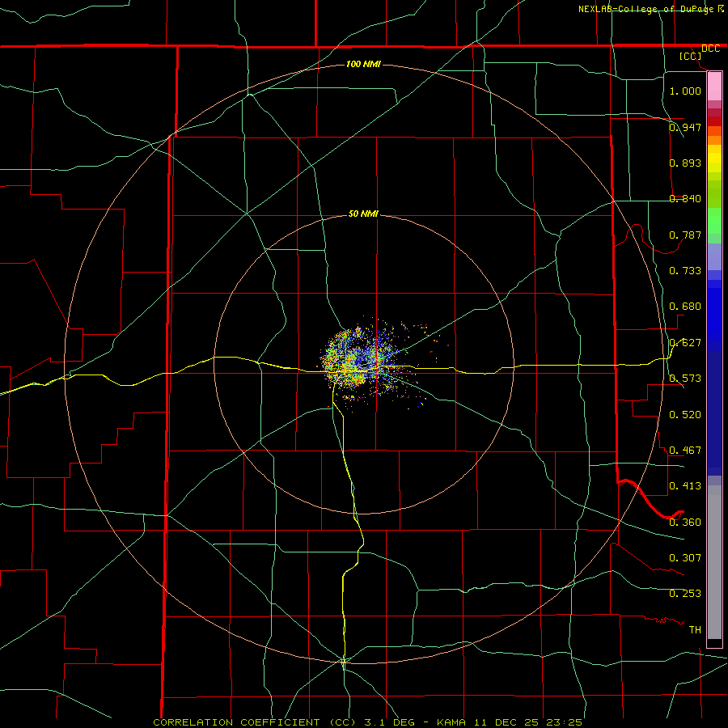
Task: Click the 0.573 scale value
Action: 685,379
